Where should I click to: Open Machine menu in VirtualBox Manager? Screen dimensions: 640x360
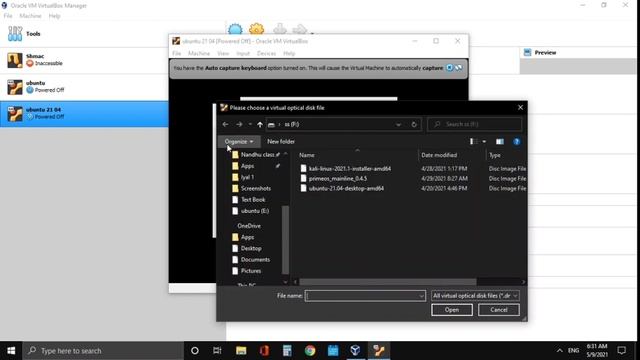point(30,16)
